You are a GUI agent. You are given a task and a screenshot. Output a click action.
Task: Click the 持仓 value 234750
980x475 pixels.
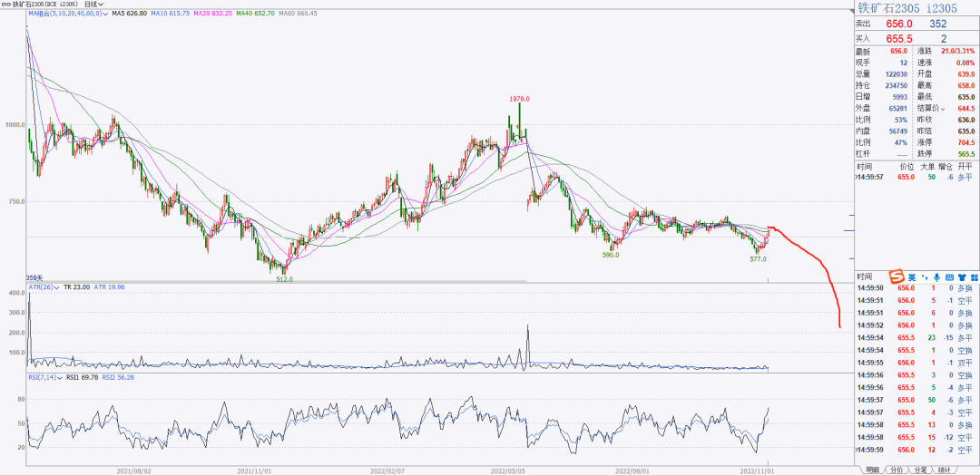tap(896, 85)
